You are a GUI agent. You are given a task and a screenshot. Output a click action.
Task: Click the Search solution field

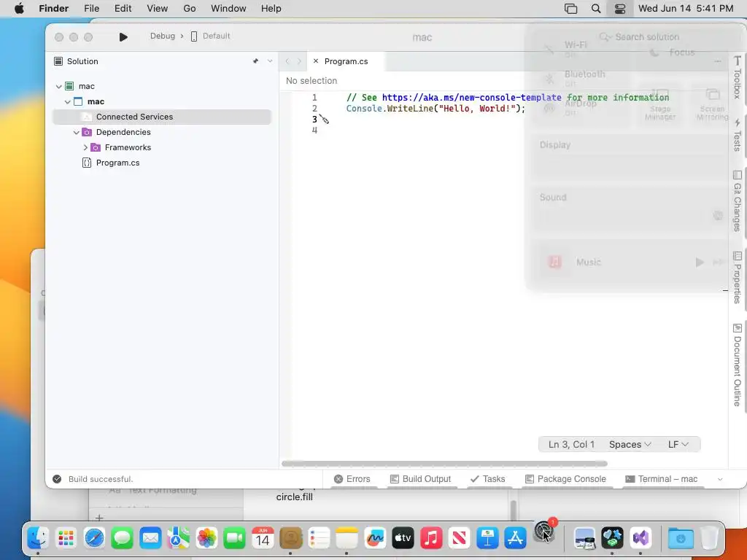click(x=647, y=36)
